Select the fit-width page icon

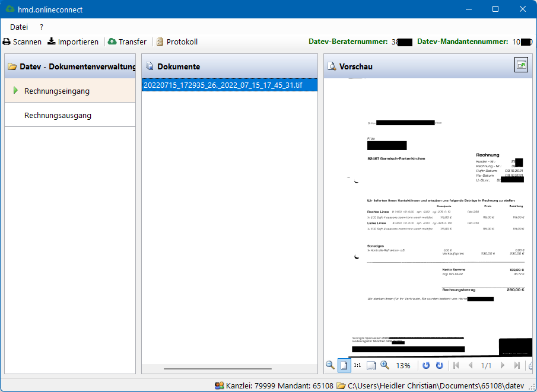tap(371, 365)
